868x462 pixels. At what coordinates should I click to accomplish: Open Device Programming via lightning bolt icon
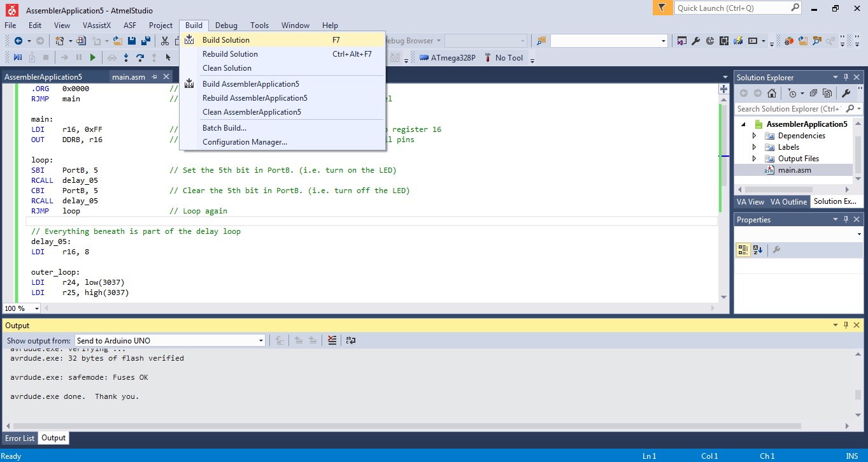coord(737,40)
